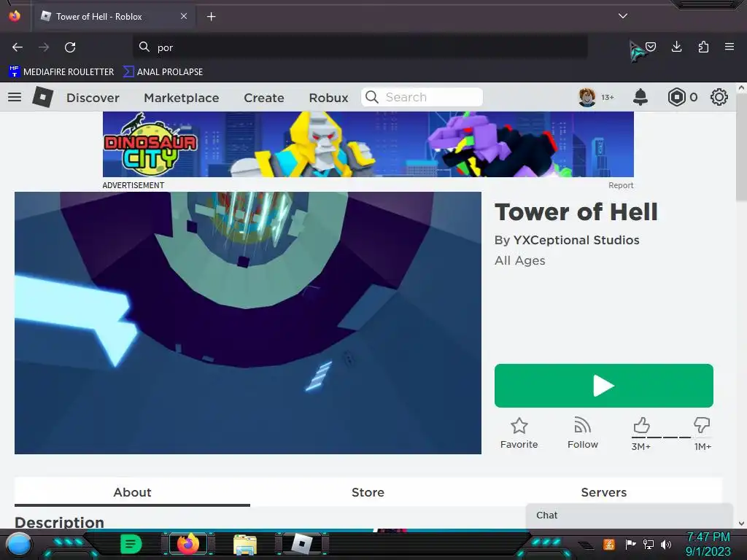The width and height of the screenshot is (747, 560).
Task: Open the clock showing 7:47 PM
Action: click(x=708, y=544)
